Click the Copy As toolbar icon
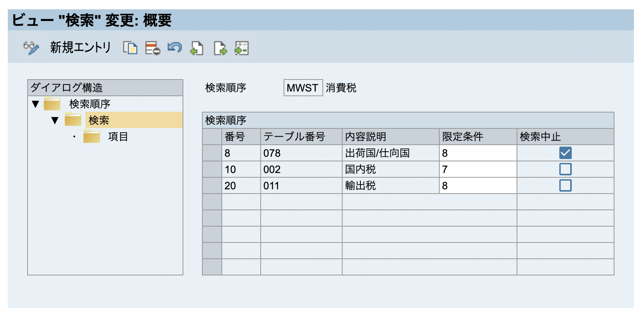Viewport: 644px width, 322px height. tap(130, 48)
